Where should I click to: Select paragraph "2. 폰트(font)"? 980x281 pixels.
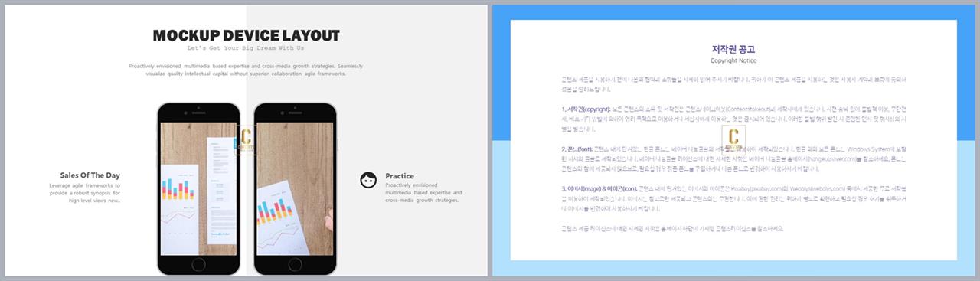pos(733,158)
